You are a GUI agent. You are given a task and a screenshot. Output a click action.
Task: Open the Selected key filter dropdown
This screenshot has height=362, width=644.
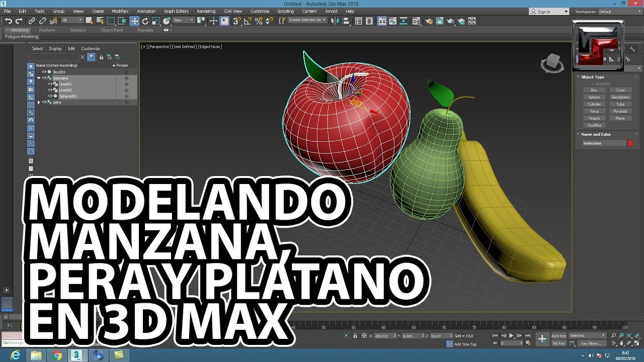click(x=588, y=335)
